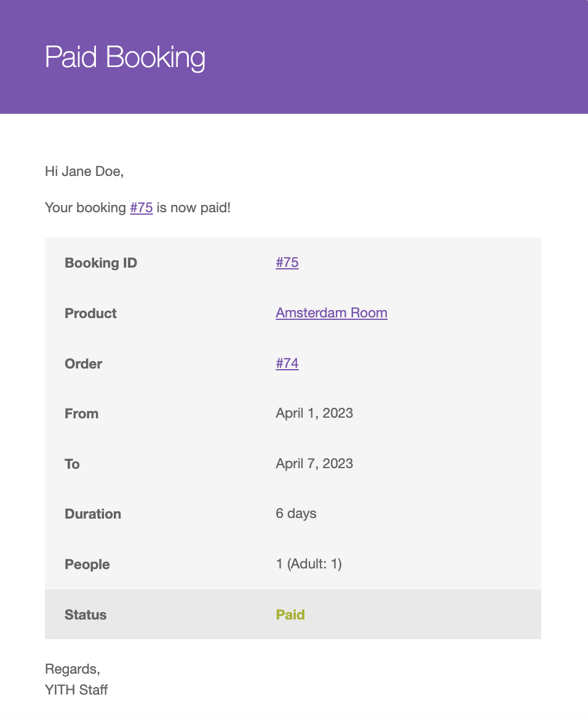Click the '6 days' duration value
Viewport: 588px width, 721px height.
point(296,514)
